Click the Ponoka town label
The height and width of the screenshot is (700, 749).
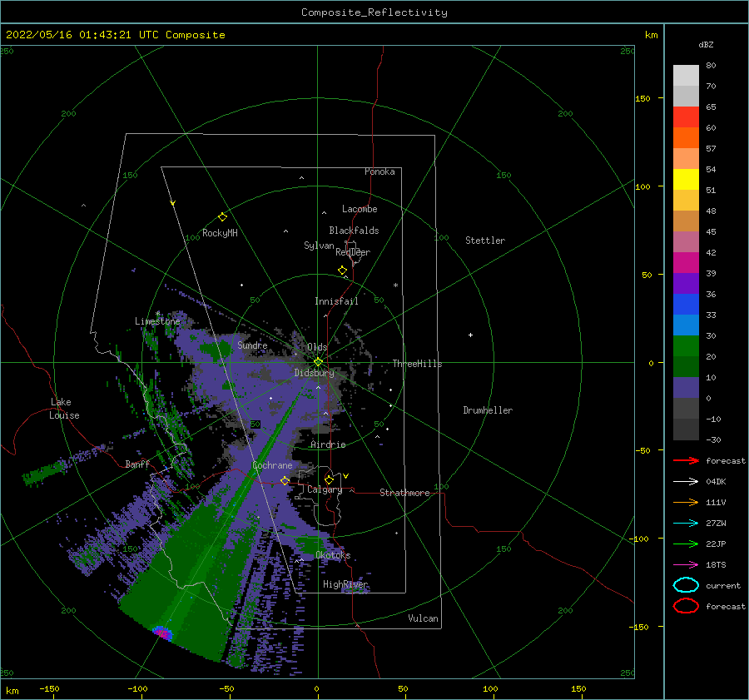[x=379, y=171]
